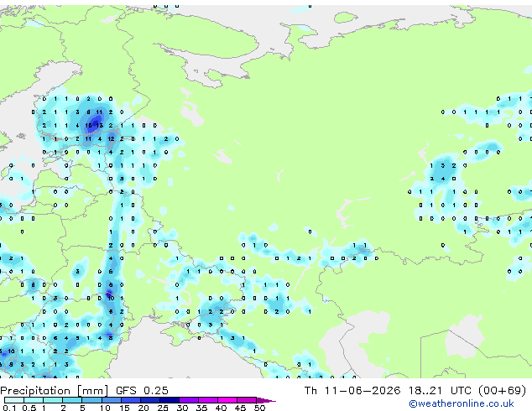Click the '16' precipitation value on map

click(x=88, y=126)
